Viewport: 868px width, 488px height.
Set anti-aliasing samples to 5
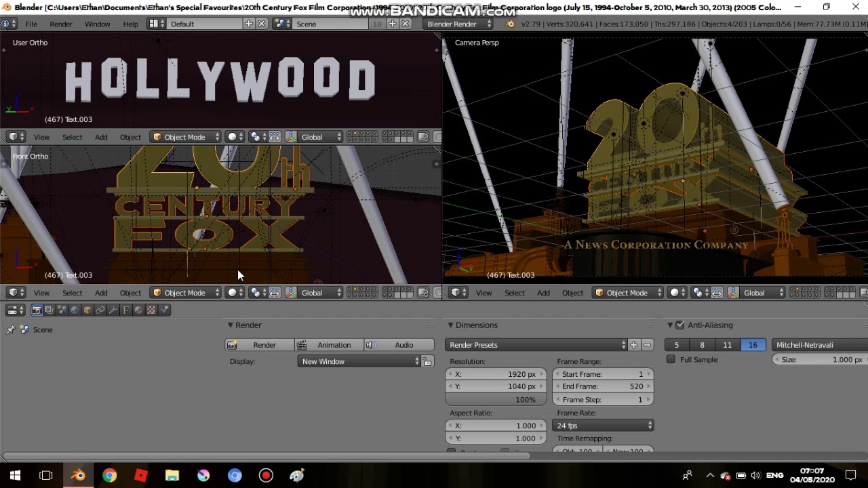[x=676, y=345]
